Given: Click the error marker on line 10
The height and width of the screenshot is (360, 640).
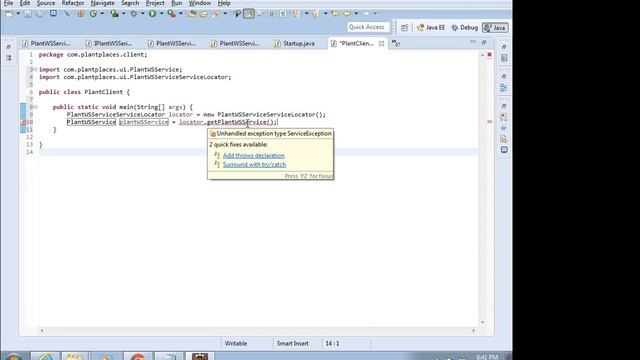Looking at the screenshot, I should click(x=23, y=122).
